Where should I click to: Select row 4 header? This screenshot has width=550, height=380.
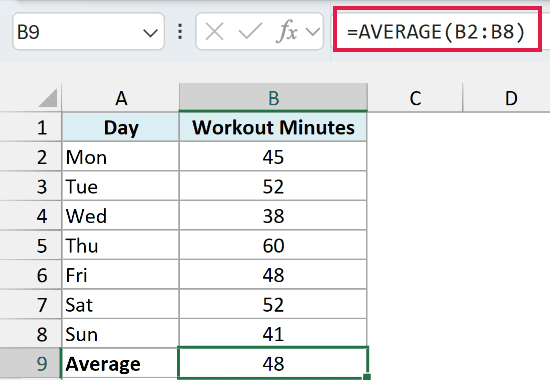click(x=31, y=216)
